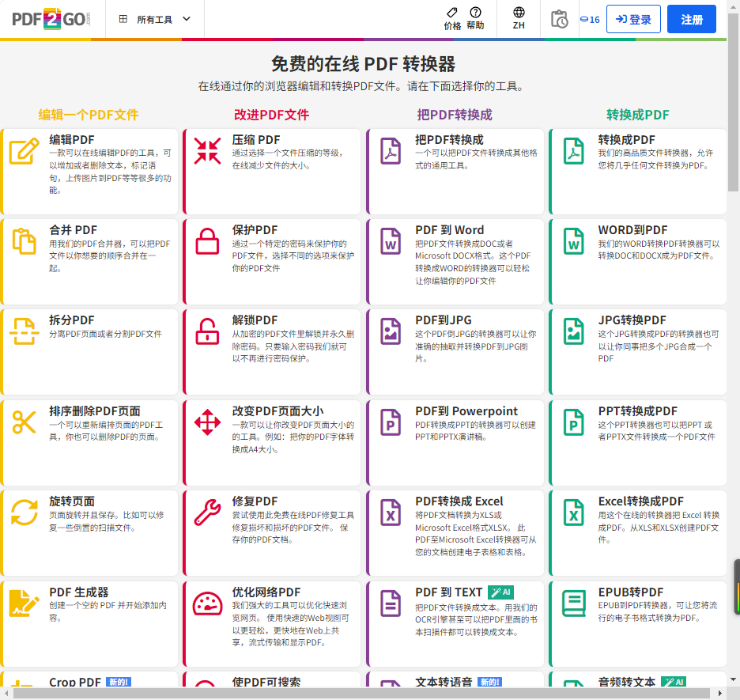Click the 压缩 PDF compress arrows icon
The height and width of the screenshot is (700, 740).
click(207, 151)
